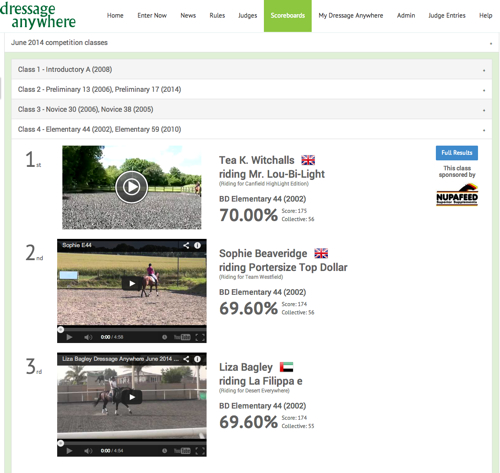500x473 pixels.
Task: Go to Judges menu item
Action: tap(247, 16)
